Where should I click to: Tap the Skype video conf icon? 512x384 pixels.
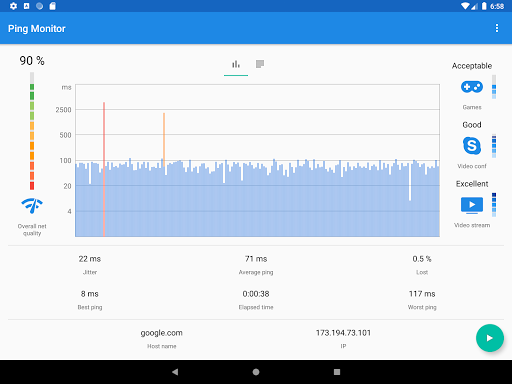point(472,146)
